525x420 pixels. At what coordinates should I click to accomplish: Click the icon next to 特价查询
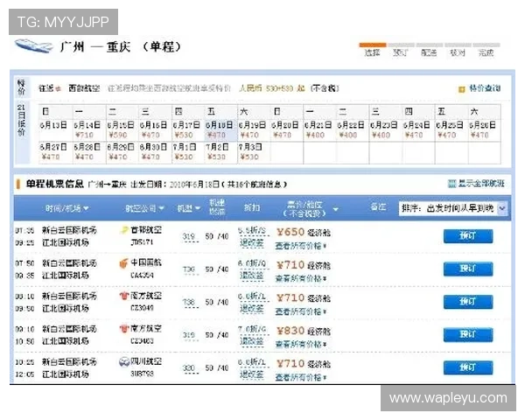462,89
